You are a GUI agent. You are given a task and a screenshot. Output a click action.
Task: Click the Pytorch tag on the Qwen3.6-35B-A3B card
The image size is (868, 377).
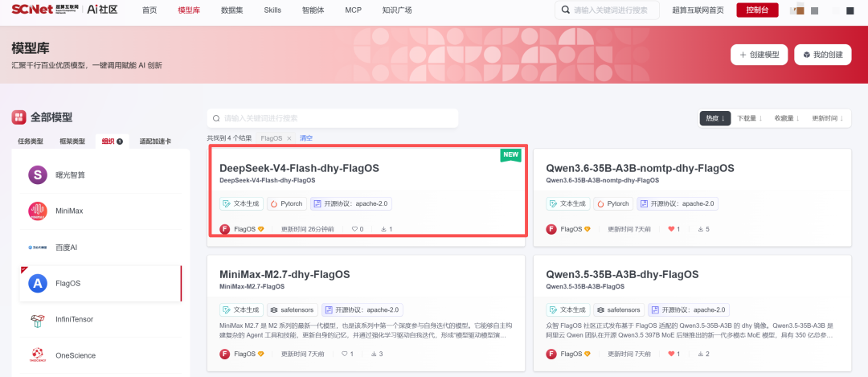pyautogui.click(x=613, y=203)
